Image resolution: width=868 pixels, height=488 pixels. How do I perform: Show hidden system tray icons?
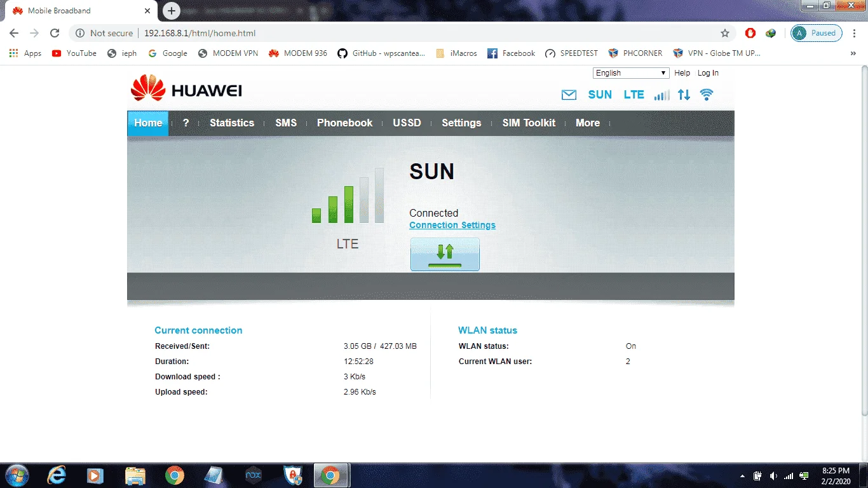click(742, 475)
